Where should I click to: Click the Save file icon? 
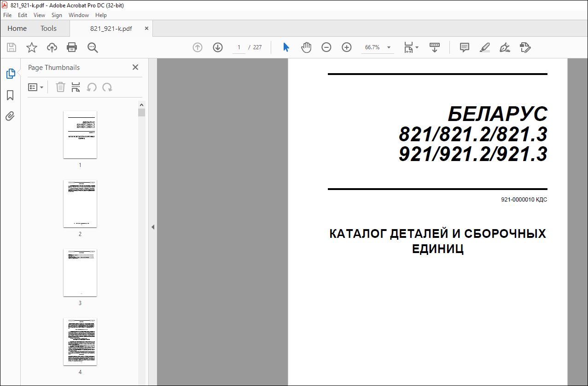pos(12,47)
